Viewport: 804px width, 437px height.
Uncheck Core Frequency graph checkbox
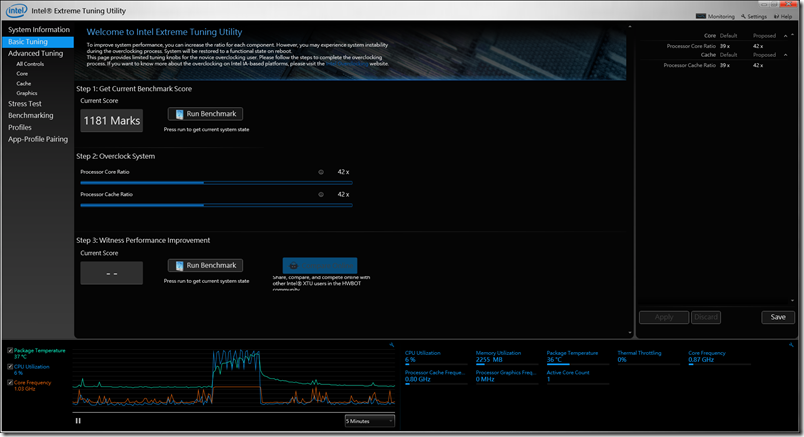click(x=10, y=383)
